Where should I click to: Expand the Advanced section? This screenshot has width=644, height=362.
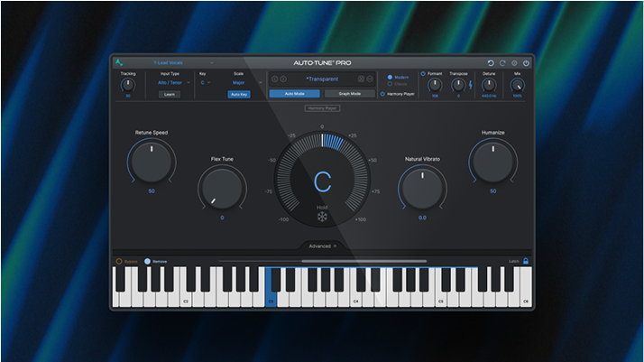(322, 246)
